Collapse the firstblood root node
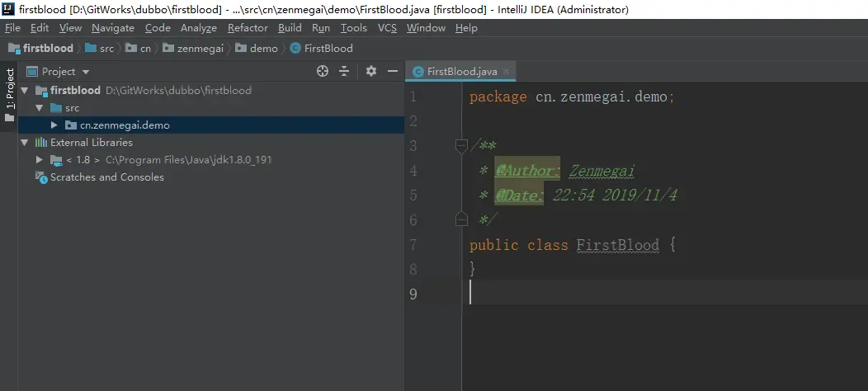 [25, 90]
